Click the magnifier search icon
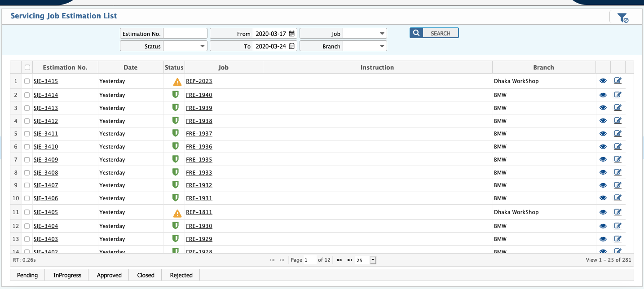The width and height of the screenshot is (644, 289). point(416,32)
